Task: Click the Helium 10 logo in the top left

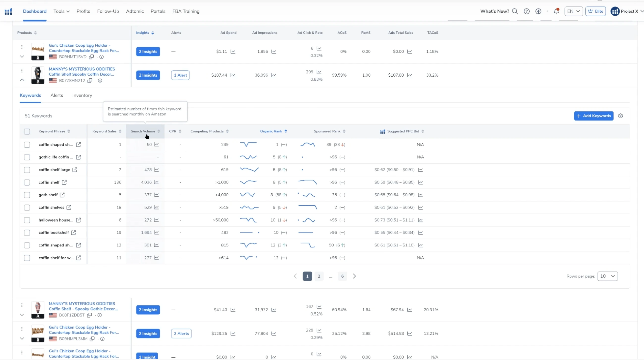Action: tap(8, 11)
